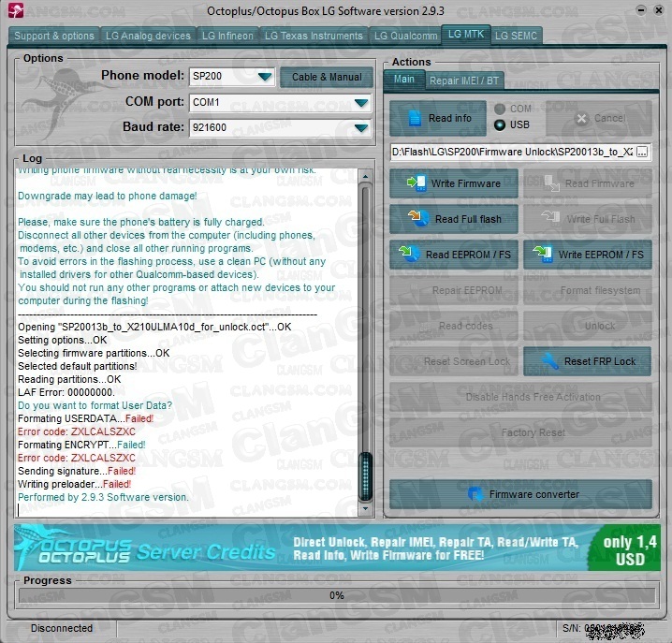
Task: Click 'Formating ENCRYPT...Failed!' log line
Action: (81, 445)
